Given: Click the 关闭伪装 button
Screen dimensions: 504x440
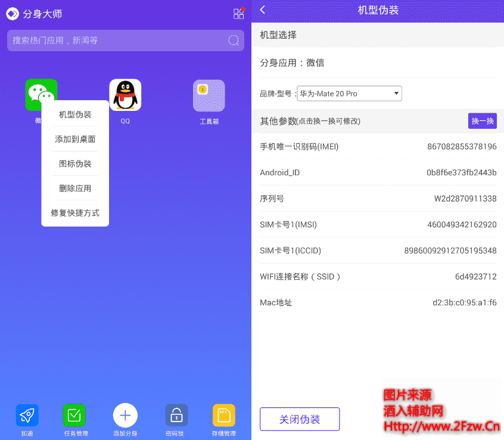Looking at the screenshot, I should 300,419.
